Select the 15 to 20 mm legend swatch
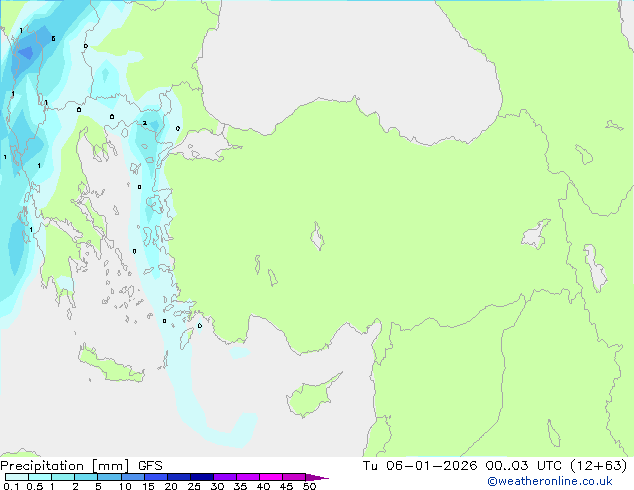 pos(155,477)
